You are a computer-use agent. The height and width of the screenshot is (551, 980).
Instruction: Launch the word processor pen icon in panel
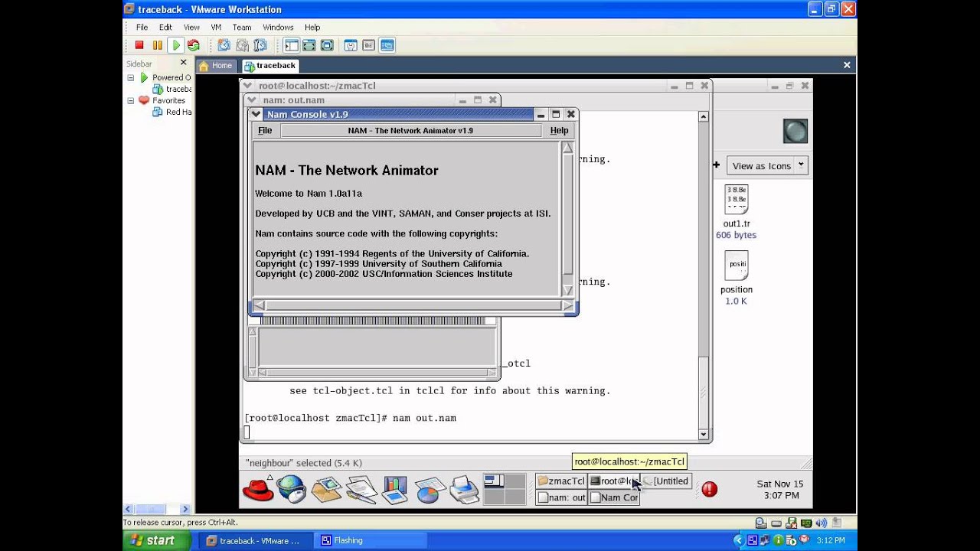[361, 488]
